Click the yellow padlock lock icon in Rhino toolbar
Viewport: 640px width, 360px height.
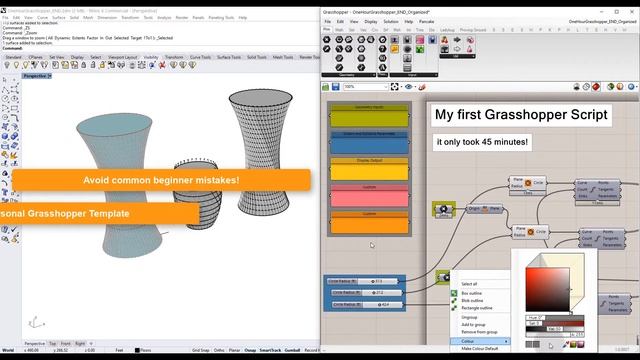click(x=102, y=65)
